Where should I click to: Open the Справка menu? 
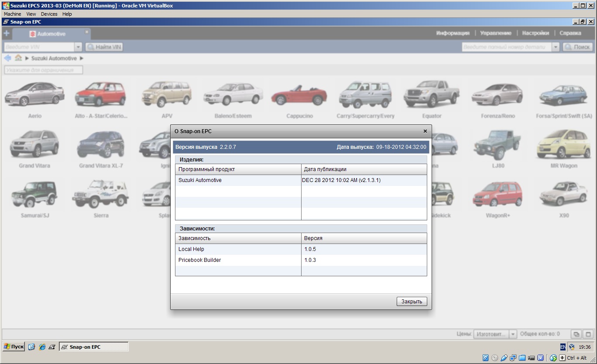click(570, 33)
